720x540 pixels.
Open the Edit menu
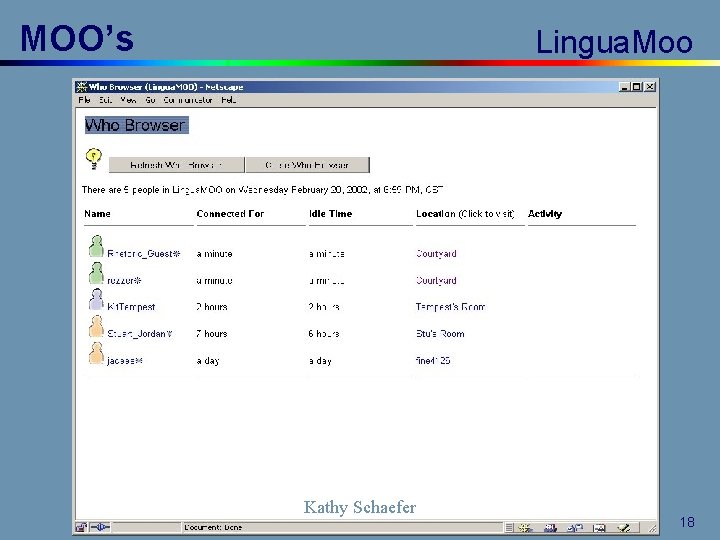pyautogui.click(x=106, y=100)
